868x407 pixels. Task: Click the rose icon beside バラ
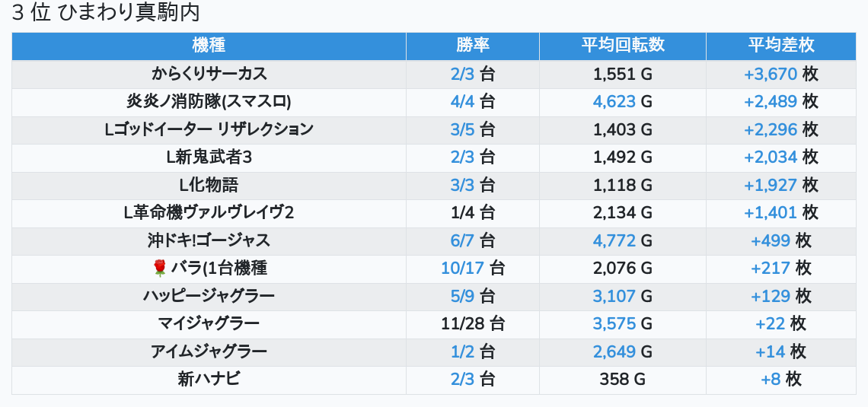coord(160,268)
